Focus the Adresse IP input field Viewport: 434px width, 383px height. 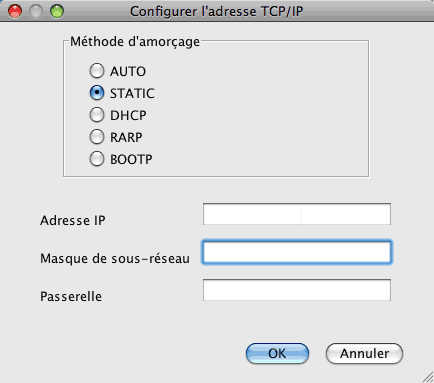click(297, 214)
